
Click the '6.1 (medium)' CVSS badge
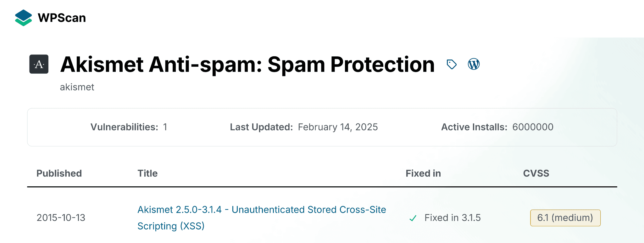click(565, 218)
